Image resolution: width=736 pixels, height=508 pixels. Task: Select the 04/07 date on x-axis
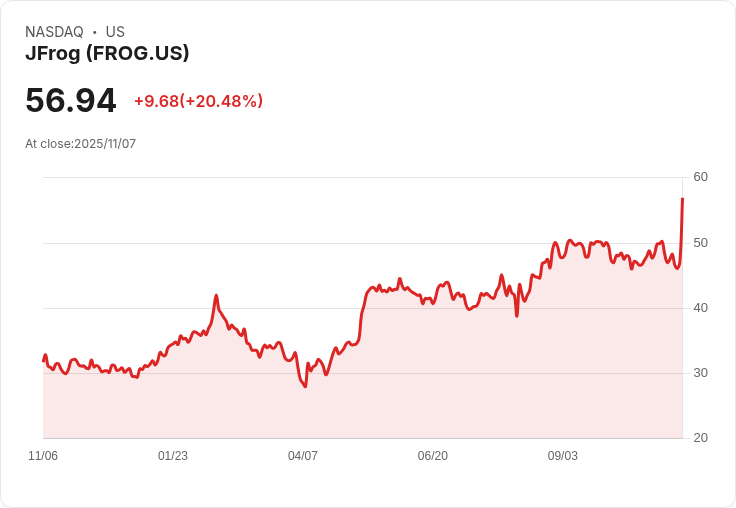pos(303,456)
